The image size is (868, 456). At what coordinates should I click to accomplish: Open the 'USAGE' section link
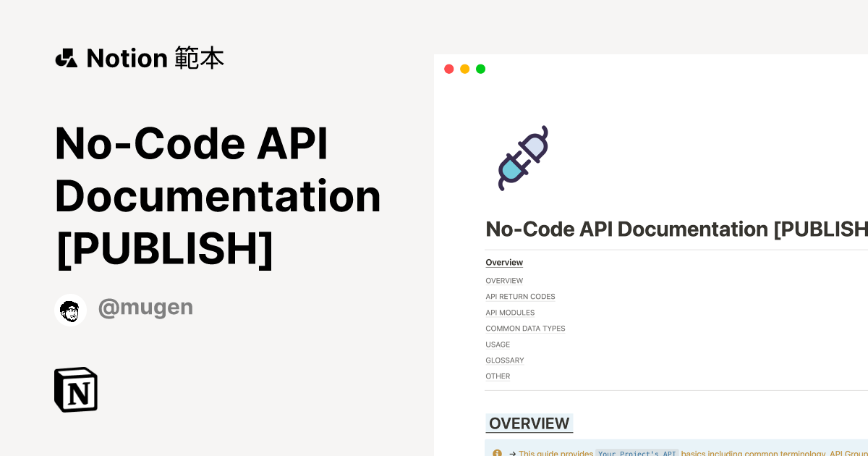[498, 345]
